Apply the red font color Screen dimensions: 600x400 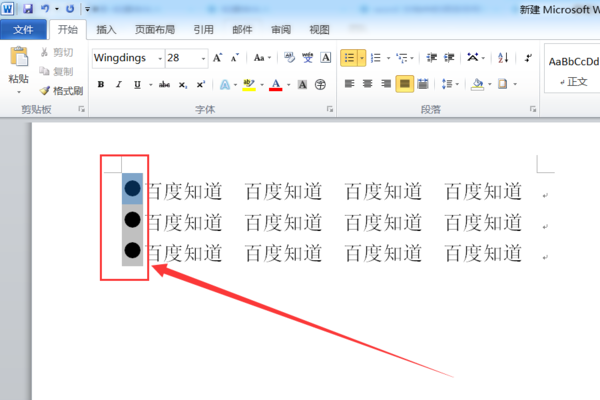(x=276, y=85)
